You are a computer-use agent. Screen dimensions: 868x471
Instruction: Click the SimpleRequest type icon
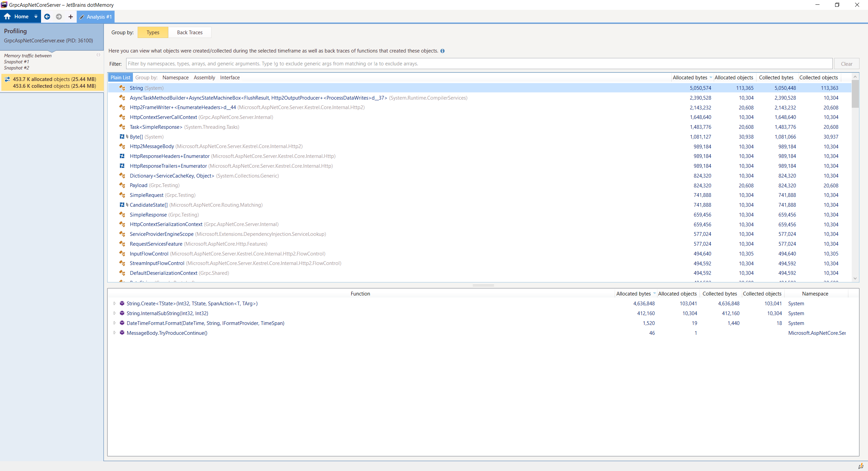coord(122,195)
